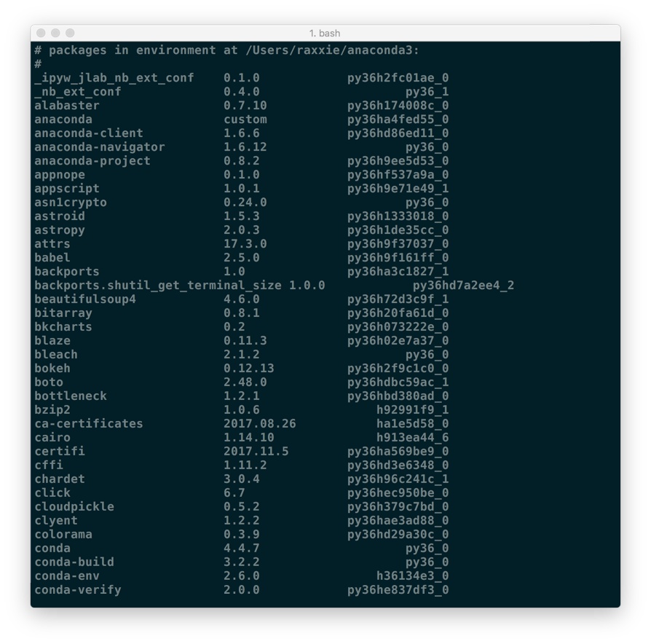Click the anaconda3 environment path text
This screenshot has width=651, height=644.
333,50
